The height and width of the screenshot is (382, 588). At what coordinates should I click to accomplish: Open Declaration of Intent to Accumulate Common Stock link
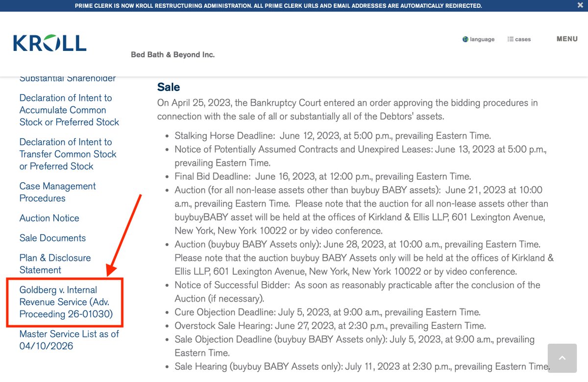(69, 110)
